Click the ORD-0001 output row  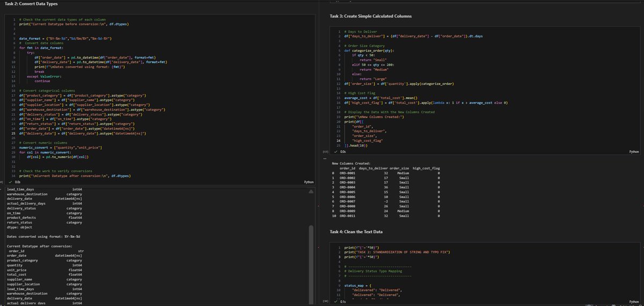(x=386, y=173)
